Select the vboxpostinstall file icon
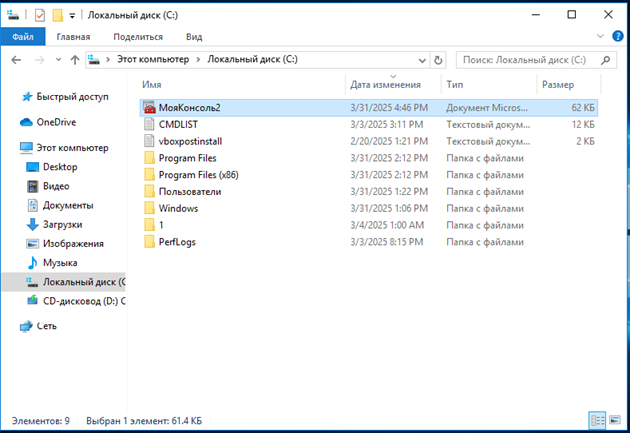This screenshot has height=433, width=630. tap(149, 141)
